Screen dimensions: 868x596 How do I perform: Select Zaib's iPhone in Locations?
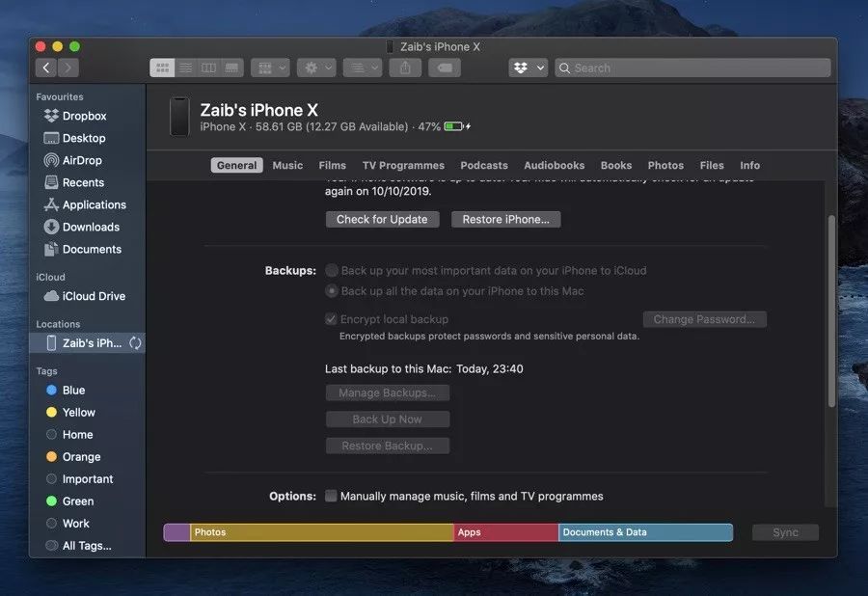87,343
